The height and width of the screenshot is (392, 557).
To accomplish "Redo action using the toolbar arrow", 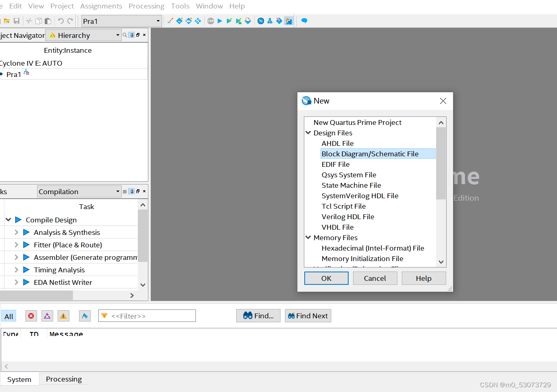I will (70, 21).
